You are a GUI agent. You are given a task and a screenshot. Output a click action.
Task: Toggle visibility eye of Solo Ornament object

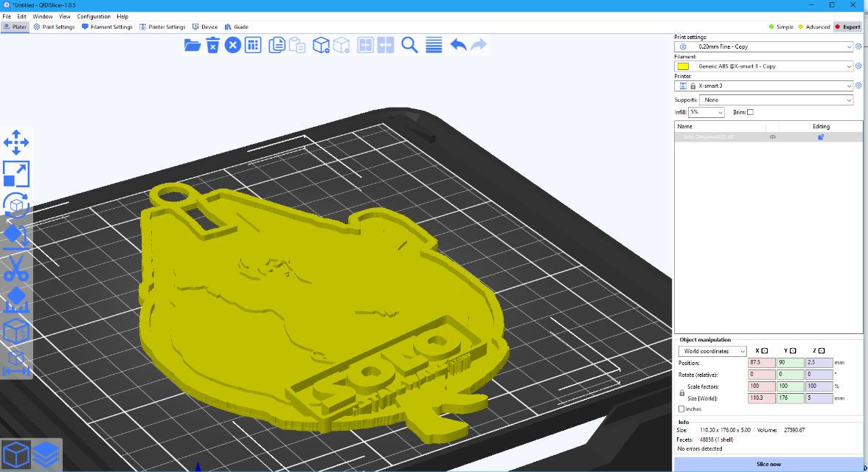pyautogui.click(x=773, y=137)
